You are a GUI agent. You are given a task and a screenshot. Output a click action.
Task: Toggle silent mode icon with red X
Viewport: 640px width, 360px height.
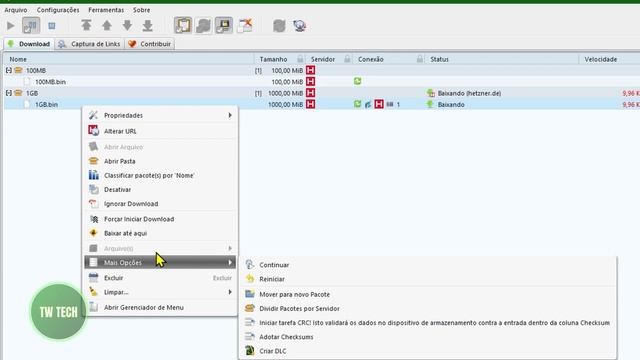[x=245, y=25]
